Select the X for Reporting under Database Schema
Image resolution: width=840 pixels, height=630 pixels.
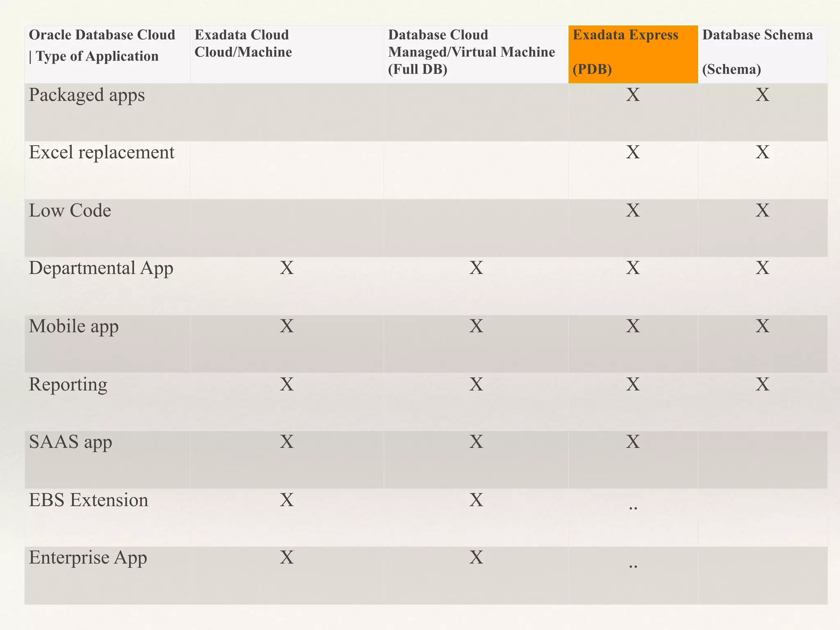pyautogui.click(x=762, y=384)
